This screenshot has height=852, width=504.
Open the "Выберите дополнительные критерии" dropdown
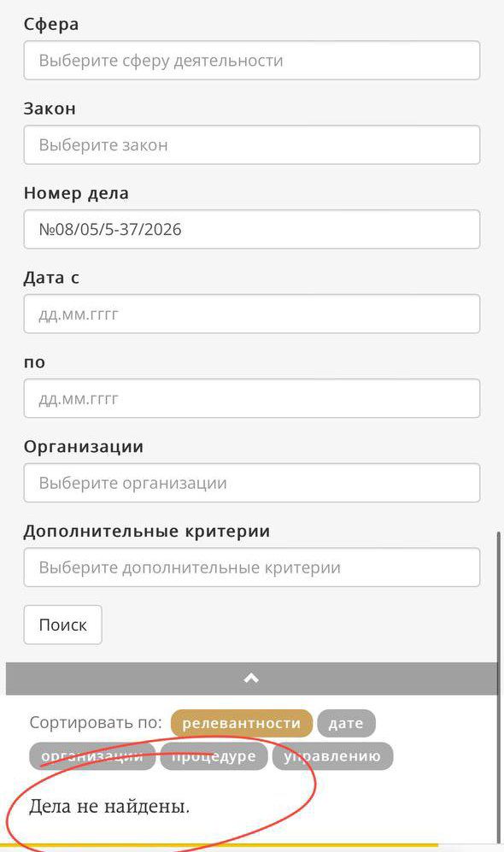tap(252, 567)
